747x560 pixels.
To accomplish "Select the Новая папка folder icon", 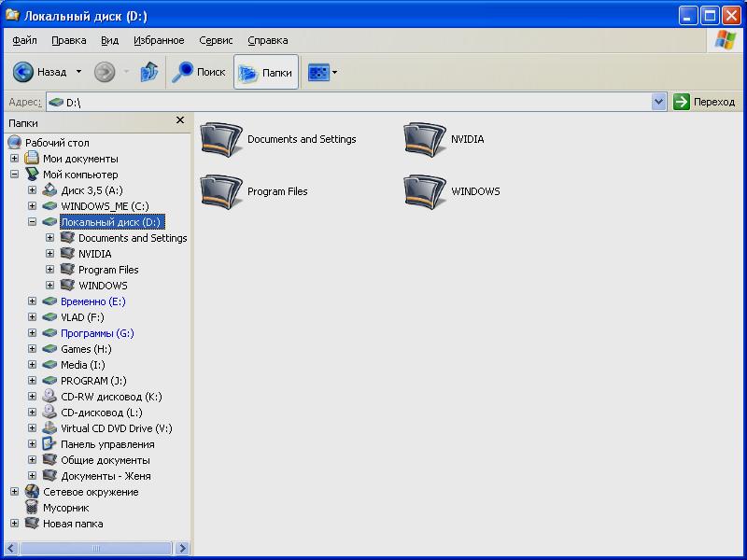I will pyautogui.click(x=32, y=524).
